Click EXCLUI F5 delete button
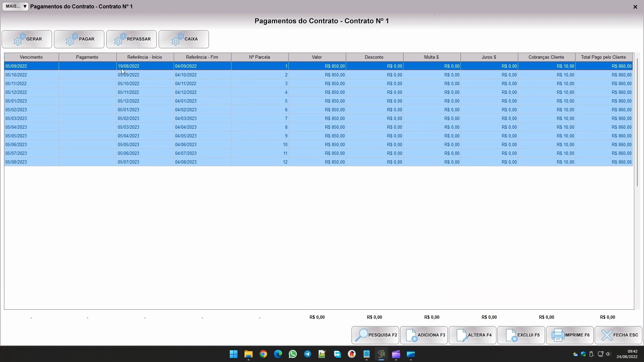This screenshot has height=362, width=644. point(521,335)
